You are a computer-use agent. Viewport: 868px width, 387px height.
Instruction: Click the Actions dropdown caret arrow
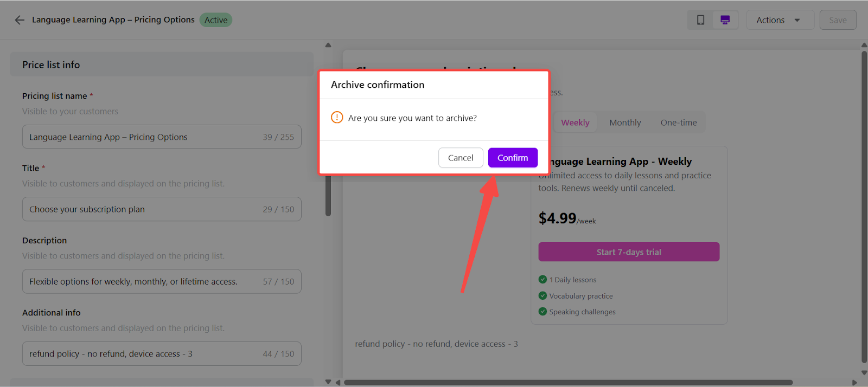(x=797, y=20)
